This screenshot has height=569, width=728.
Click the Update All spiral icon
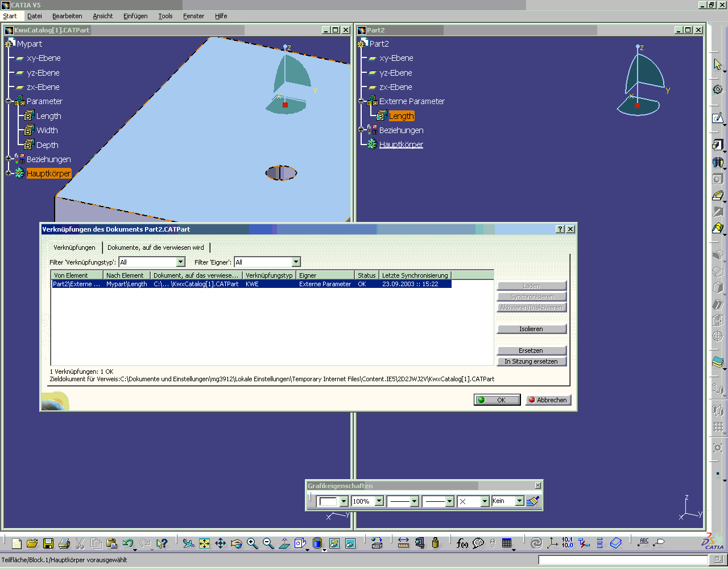(x=536, y=543)
